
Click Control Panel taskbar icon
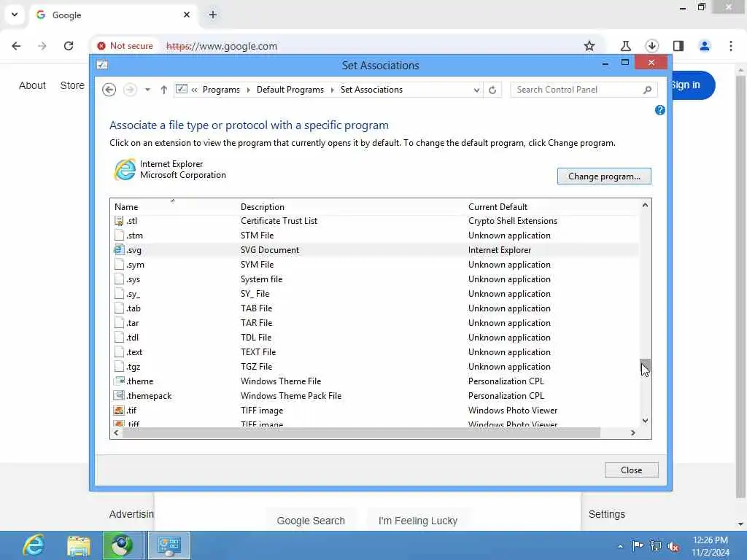pyautogui.click(x=169, y=545)
